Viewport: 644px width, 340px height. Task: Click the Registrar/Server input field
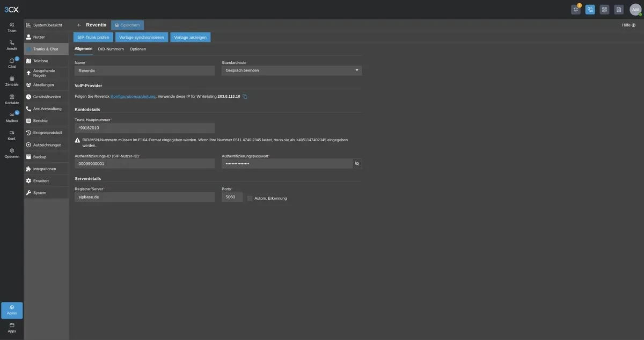(x=144, y=197)
